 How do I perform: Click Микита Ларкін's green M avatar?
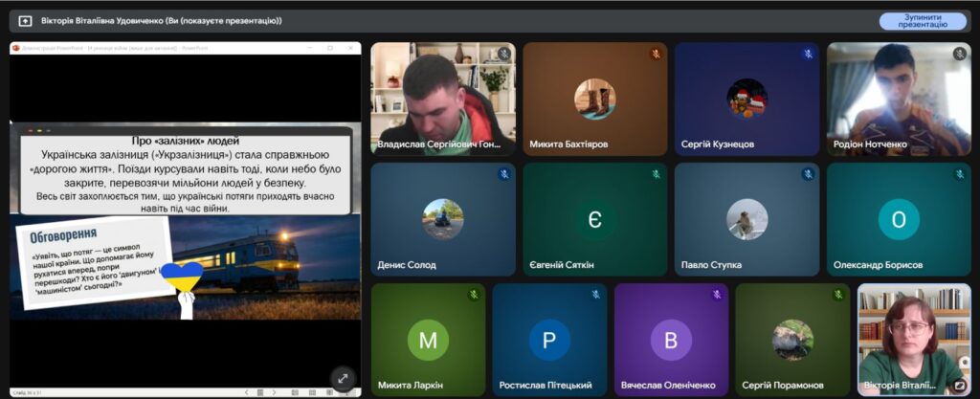coord(428,340)
